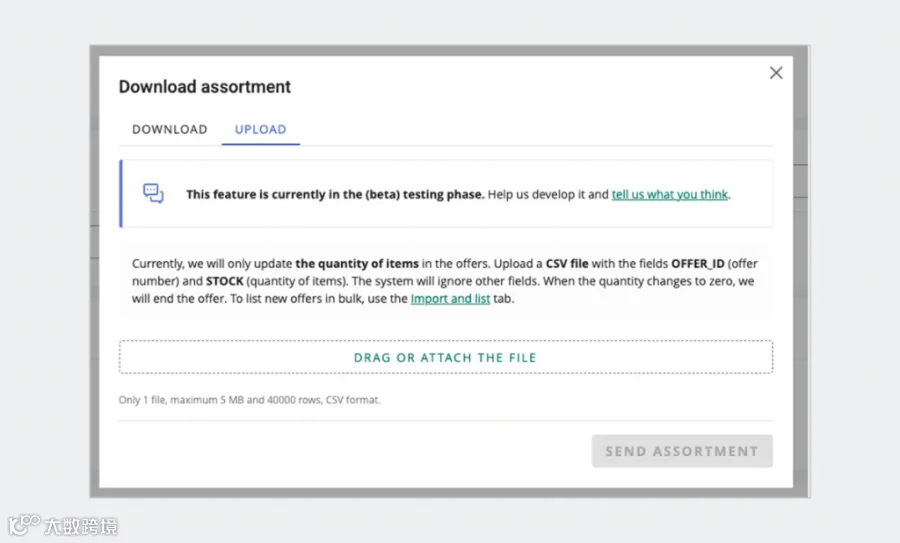Click the 'Download assortment' dialog heading
Viewport: 900px width, 543px height.
coord(205,87)
